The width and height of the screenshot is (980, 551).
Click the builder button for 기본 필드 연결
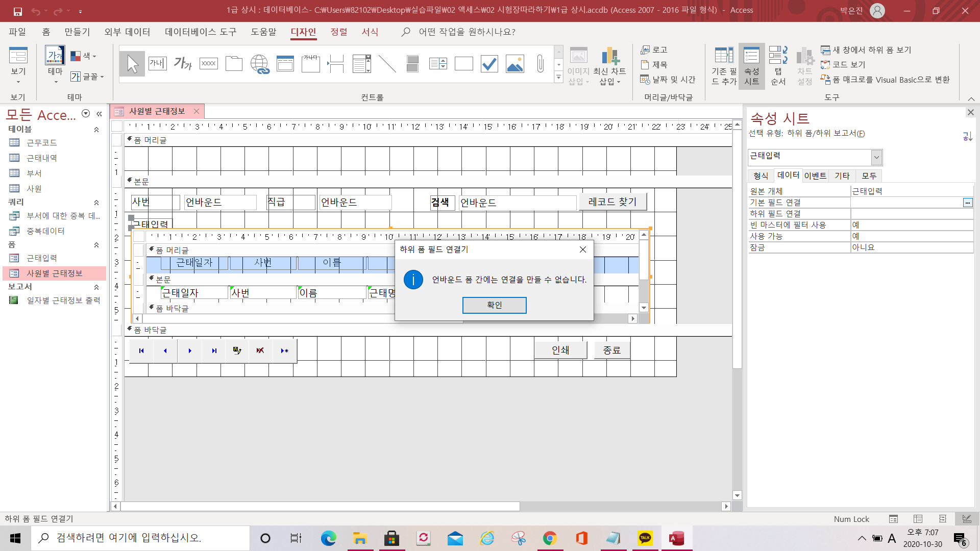pos(967,203)
